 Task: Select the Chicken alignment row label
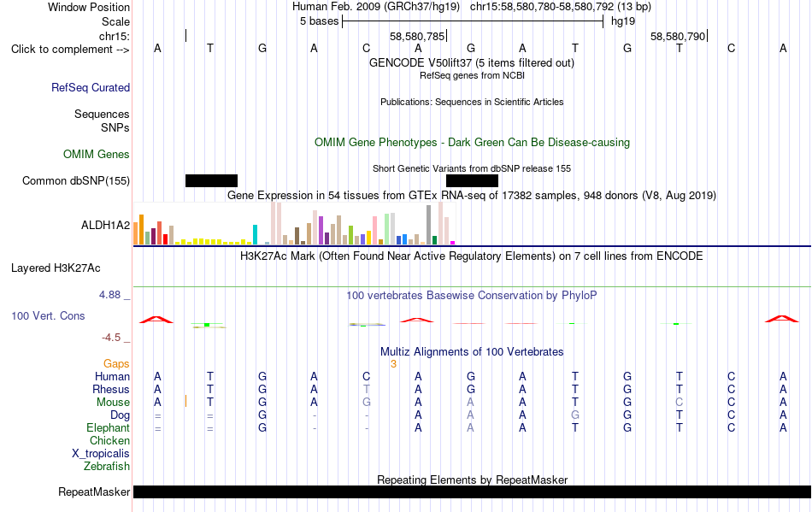(x=109, y=440)
